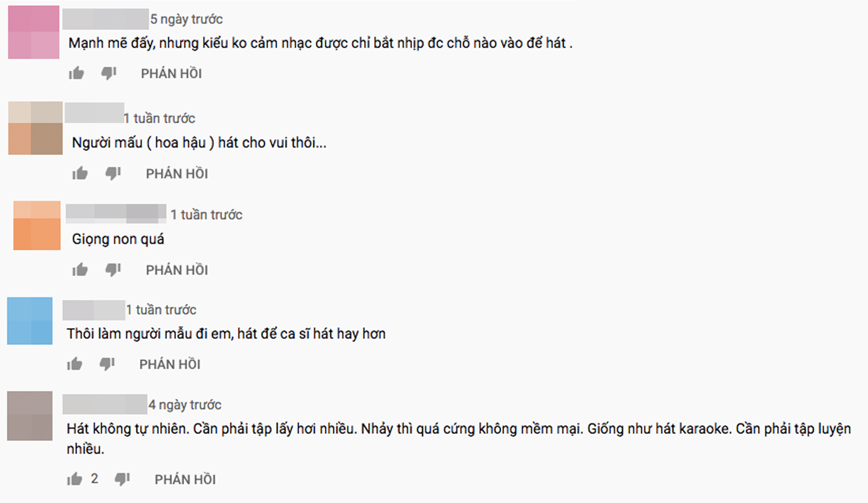Click the '4 ngày trước' timestamp link
The width and height of the screenshot is (868, 503).
[x=185, y=405]
